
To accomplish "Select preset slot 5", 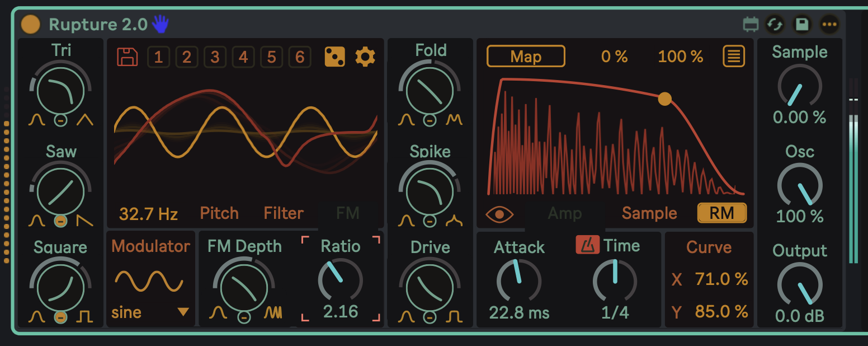I will tap(271, 57).
